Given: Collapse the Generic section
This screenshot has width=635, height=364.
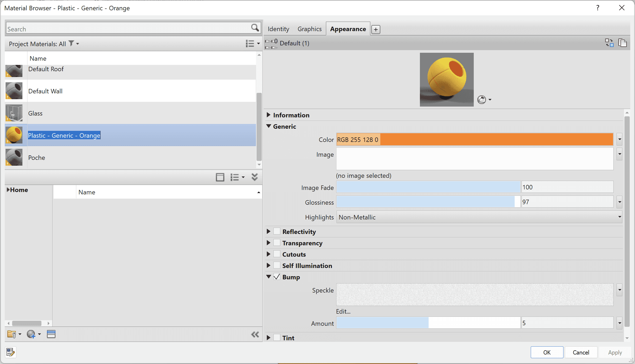Looking at the screenshot, I should tap(269, 126).
